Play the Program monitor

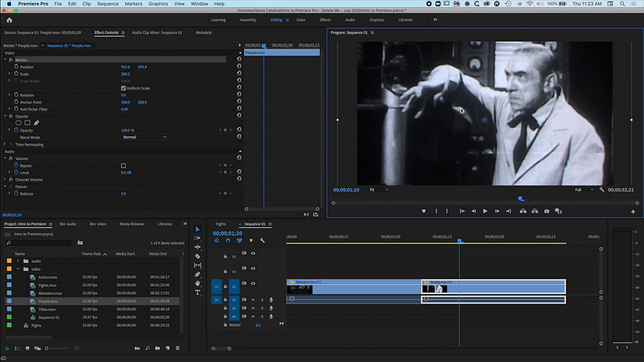pos(485,211)
